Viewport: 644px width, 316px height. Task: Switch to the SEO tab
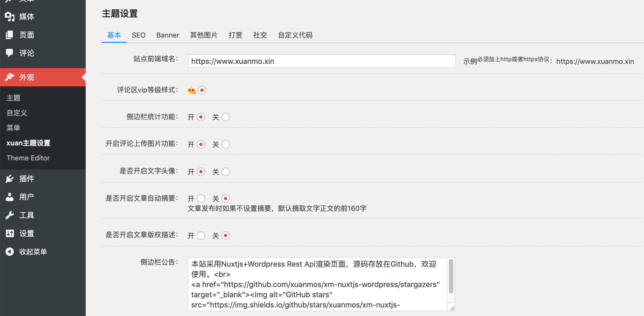pyautogui.click(x=138, y=35)
